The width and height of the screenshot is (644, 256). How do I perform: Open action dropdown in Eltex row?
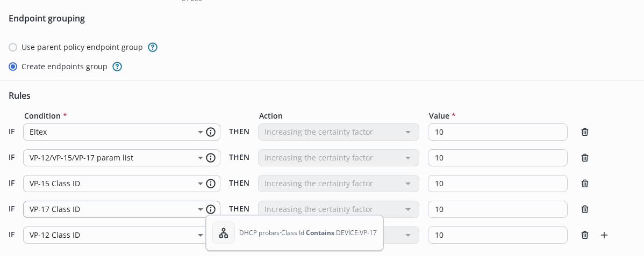coord(407,132)
